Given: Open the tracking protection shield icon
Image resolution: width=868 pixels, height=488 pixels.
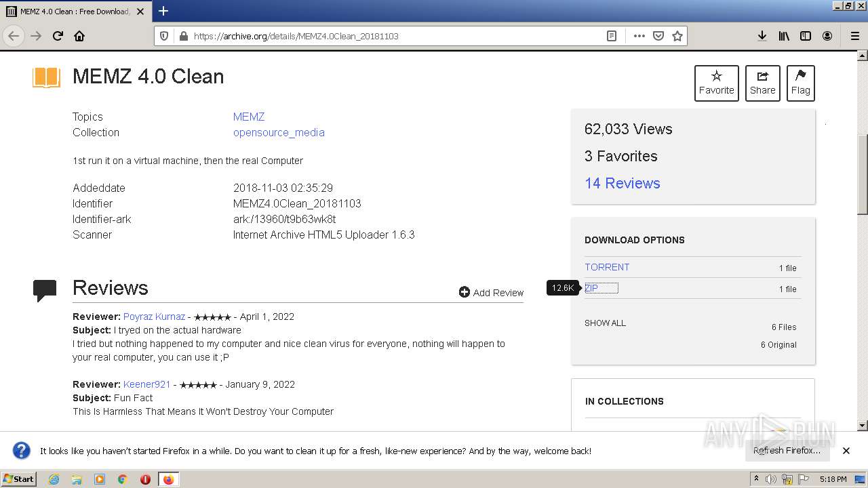Looking at the screenshot, I should coord(164,36).
